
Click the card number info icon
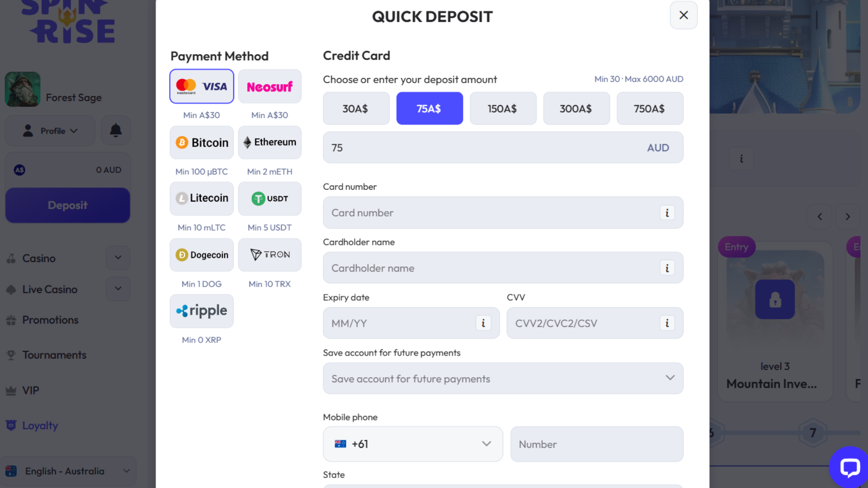(667, 213)
